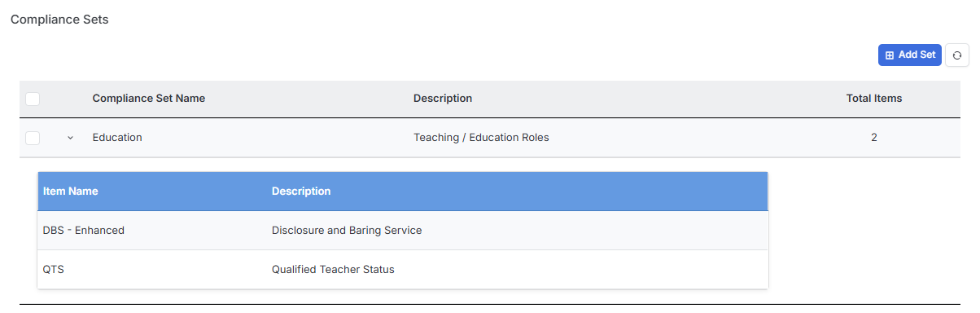The width and height of the screenshot is (980, 313).
Task: Click the plus icon inside Add Set
Action: [x=890, y=55]
